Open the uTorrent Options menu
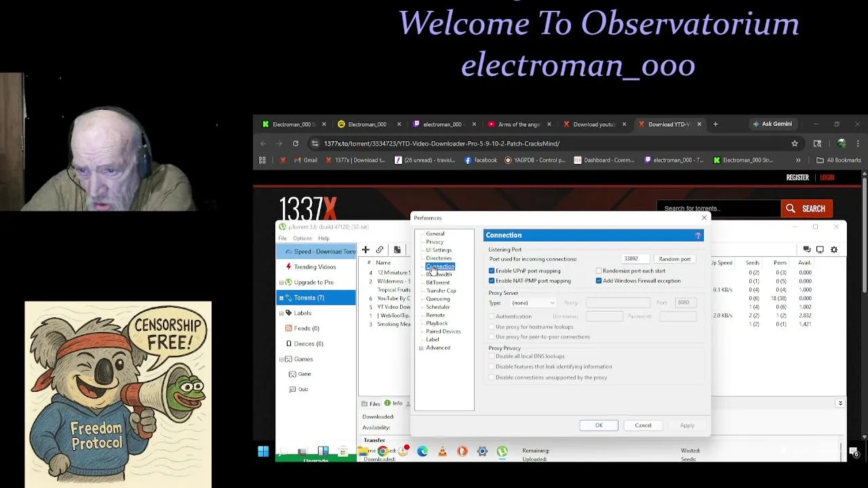 (x=302, y=239)
